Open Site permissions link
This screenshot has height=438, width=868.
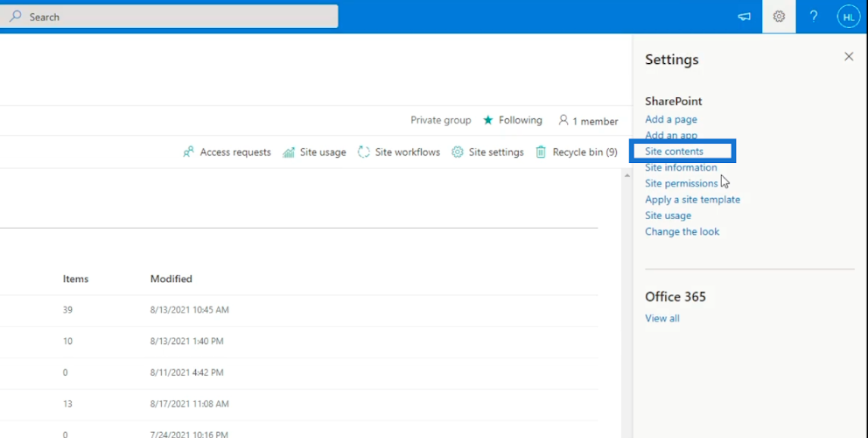tap(682, 183)
